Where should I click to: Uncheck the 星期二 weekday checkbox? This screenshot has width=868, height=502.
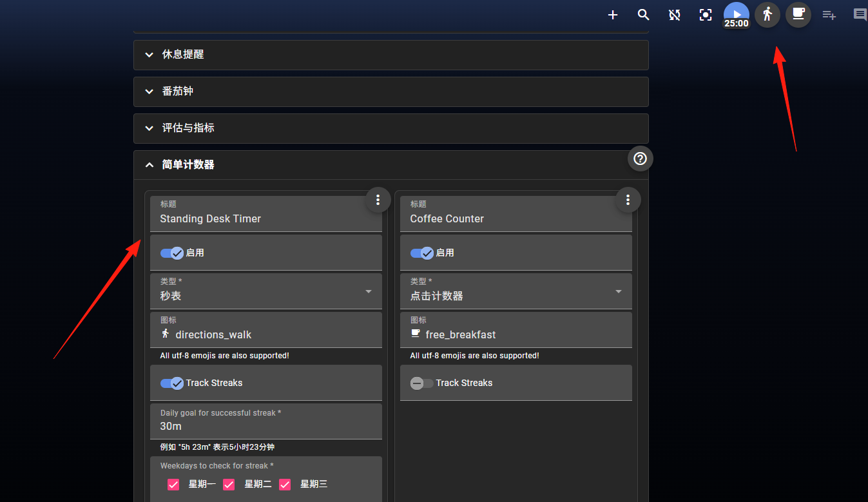point(229,484)
